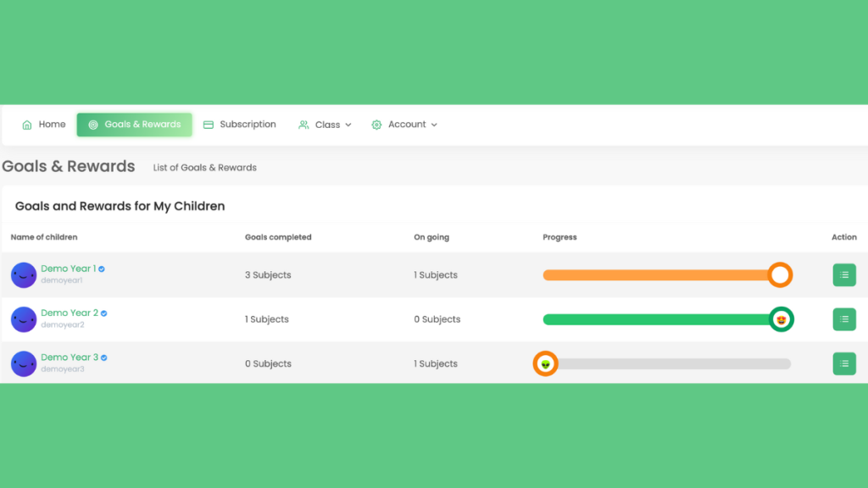
Task: Click Demo Year 3 avatar
Action: 24,363
